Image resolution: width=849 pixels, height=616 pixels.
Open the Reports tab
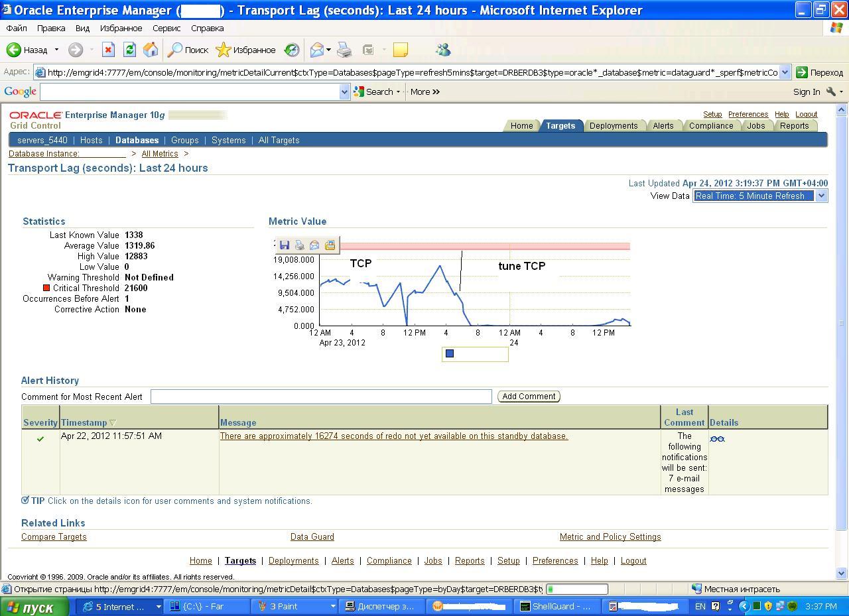point(794,126)
